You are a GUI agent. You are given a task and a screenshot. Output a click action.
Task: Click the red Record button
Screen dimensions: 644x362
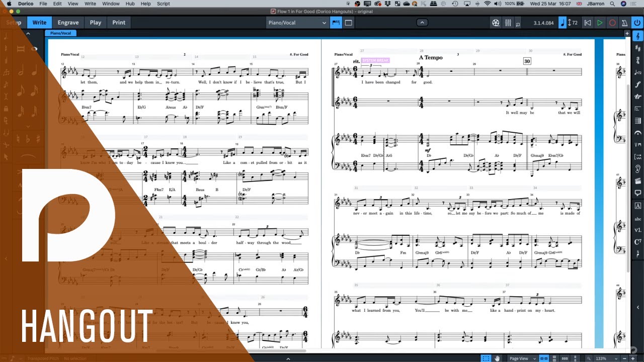click(612, 23)
